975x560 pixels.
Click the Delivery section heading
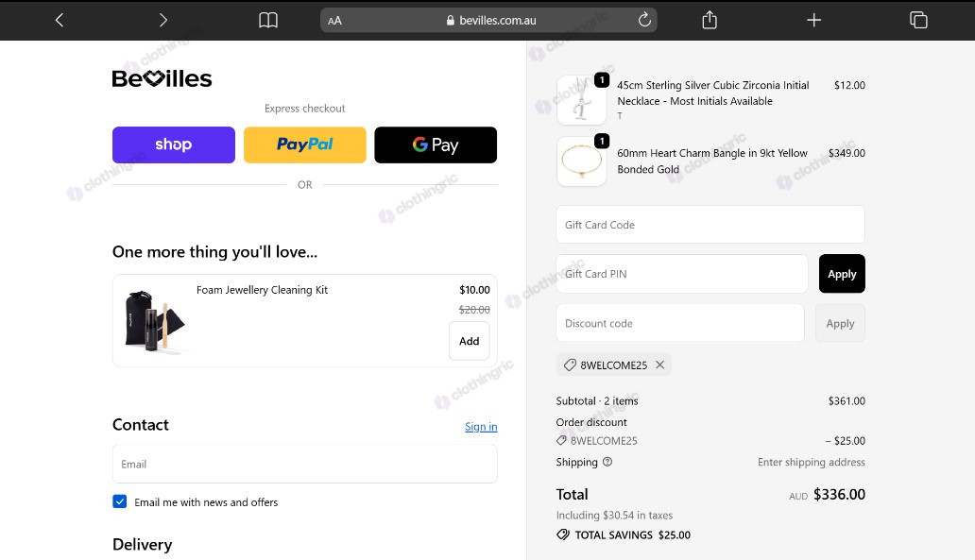(143, 545)
